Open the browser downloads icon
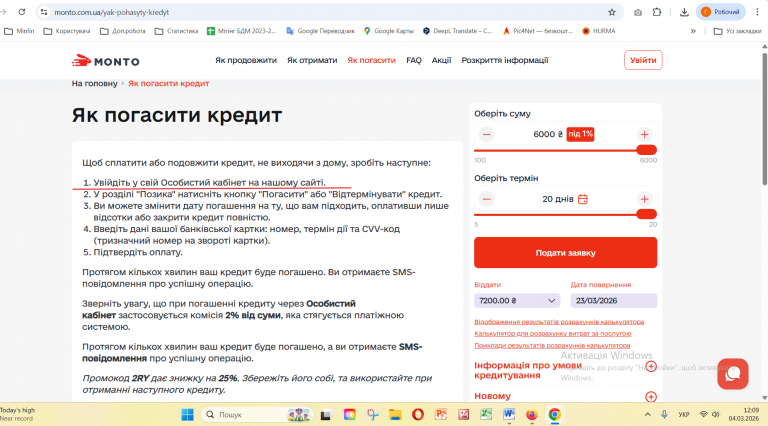This screenshot has width=768, height=426. tap(684, 12)
